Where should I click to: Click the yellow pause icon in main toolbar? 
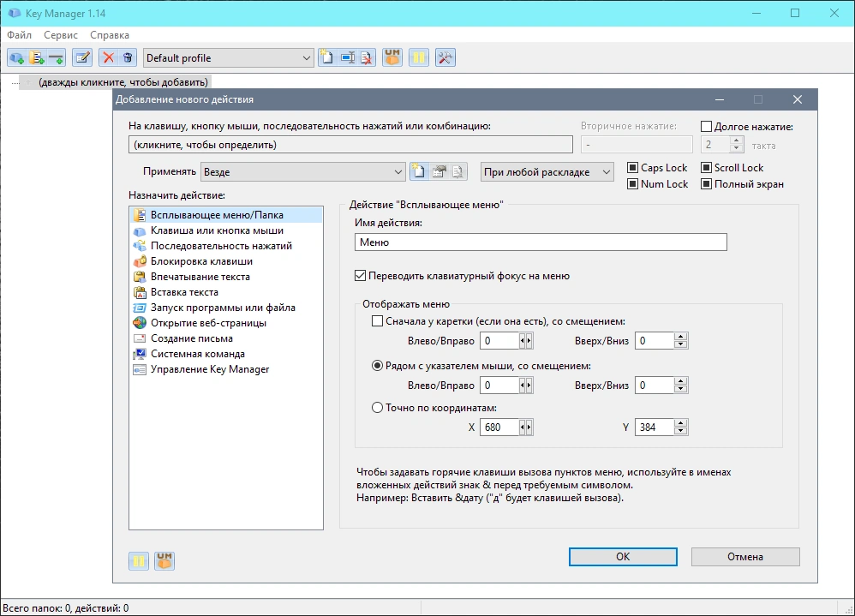pyautogui.click(x=419, y=57)
